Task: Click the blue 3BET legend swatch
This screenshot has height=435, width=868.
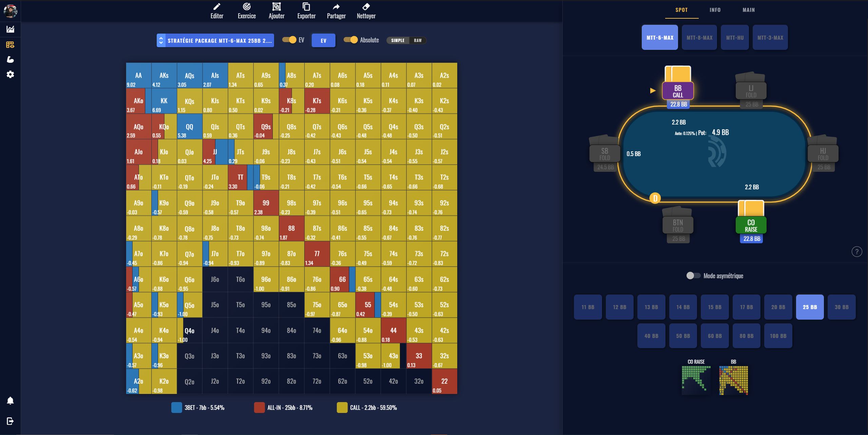Action: pyautogui.click(x=176, y=408)
